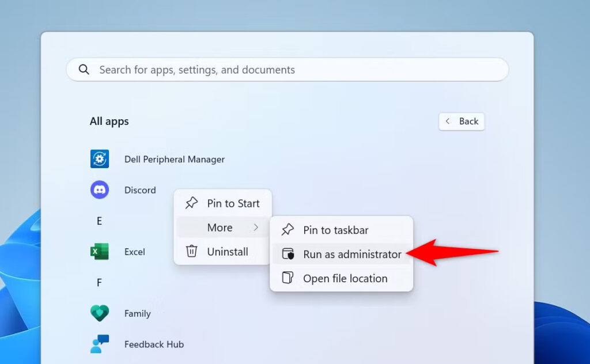Image resolution: width=590 pixels, height=364 pixels.
Task: Click the Feedback Hub icon
Action: pos(100,344)
